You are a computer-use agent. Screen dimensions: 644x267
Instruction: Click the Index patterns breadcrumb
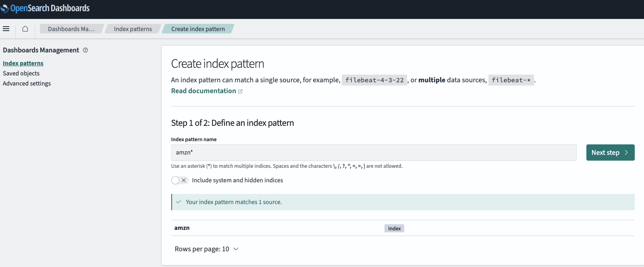133,29
